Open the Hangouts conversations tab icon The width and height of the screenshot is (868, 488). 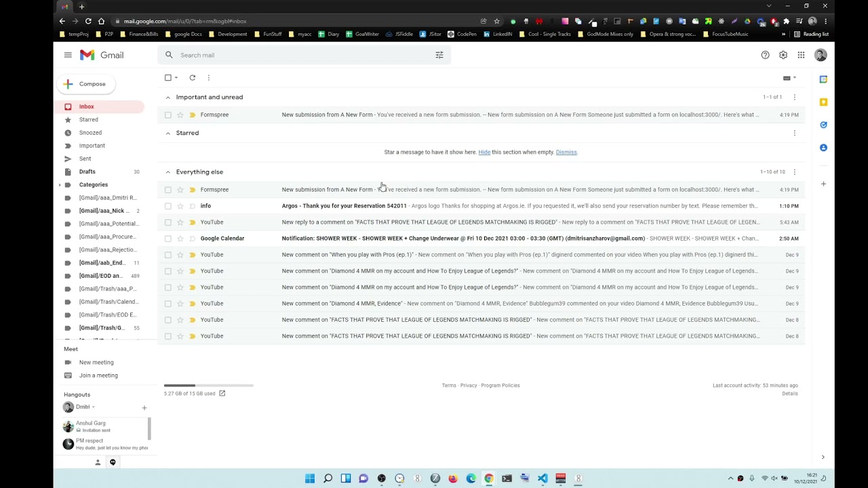(x=113, y=462)
